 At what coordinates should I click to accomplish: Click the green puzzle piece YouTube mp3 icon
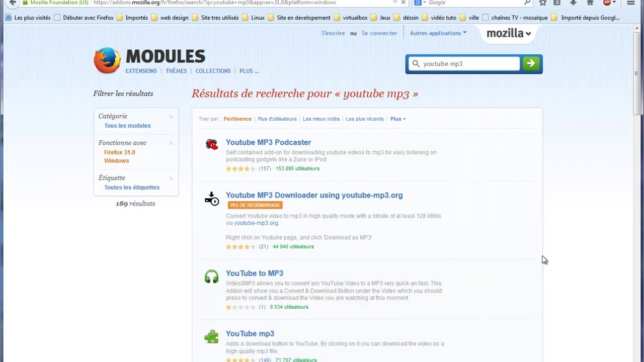click(212, 337)
